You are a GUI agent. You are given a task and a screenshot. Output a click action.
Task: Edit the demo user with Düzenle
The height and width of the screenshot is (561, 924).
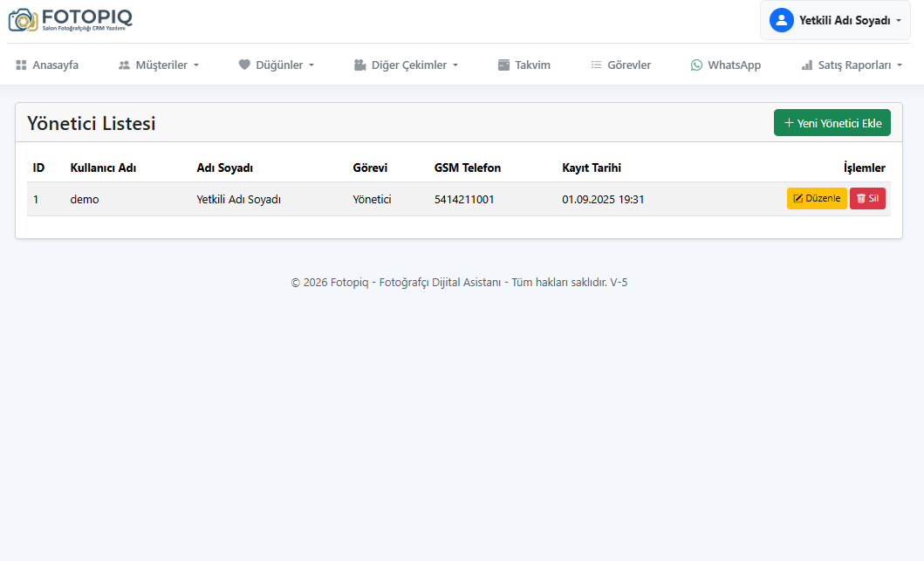click(x=816, y=198)
